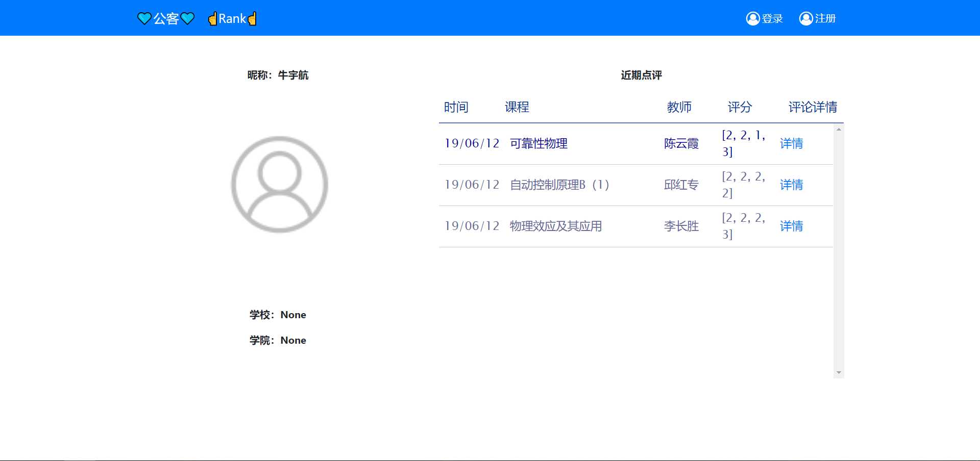Open 详情 for 物理效应及其应用 review
The image size is (980, 461).
pos(792,226)
